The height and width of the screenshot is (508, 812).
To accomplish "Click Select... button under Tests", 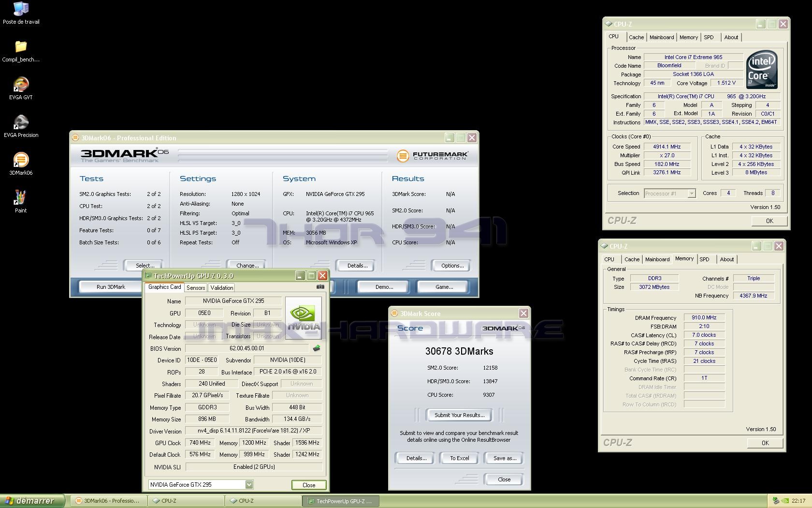I will (x=145, y=265).
